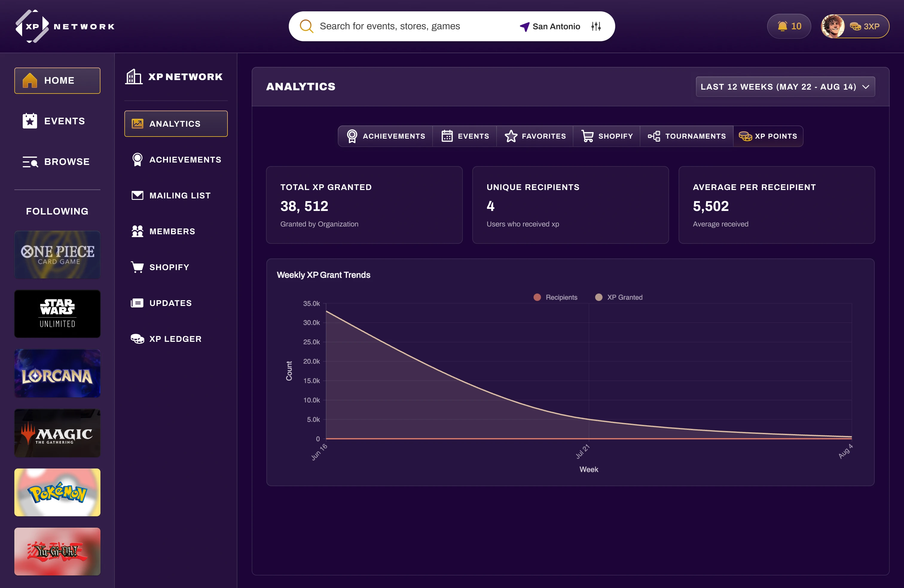Expand Last 12 Weeks date range dropdown
904x588 pixels.
click(x=785, y=87)
